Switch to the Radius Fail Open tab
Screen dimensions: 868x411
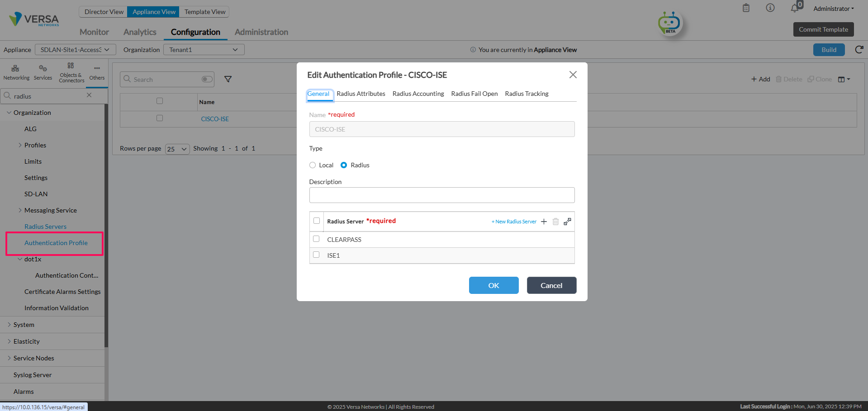coord(474,94)
